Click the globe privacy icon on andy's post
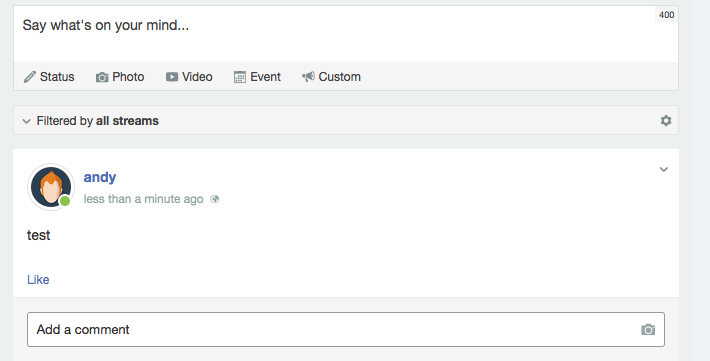The width and height of the screenshot is (710, 361). 215,199
